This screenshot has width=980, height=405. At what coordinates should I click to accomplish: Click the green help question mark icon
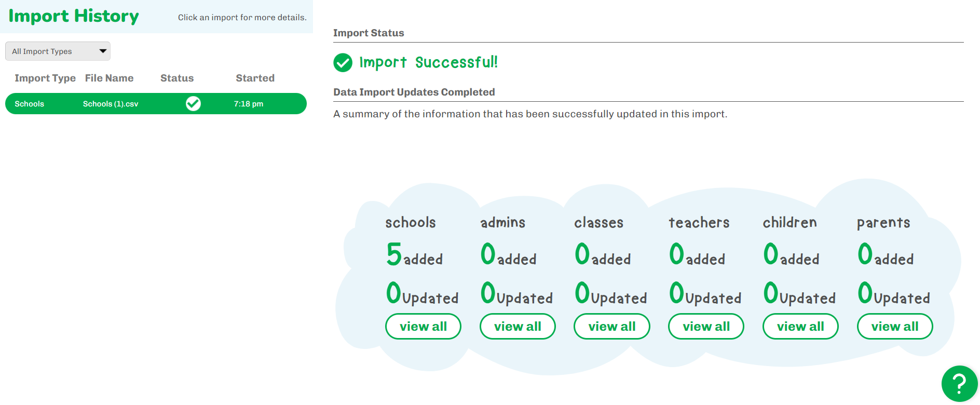(959, 384)
